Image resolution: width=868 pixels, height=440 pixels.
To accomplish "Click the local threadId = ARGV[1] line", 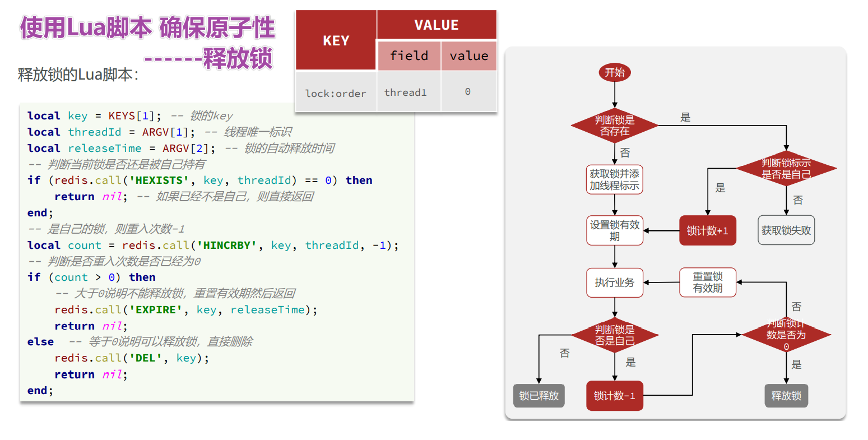I will coord(160,132).
